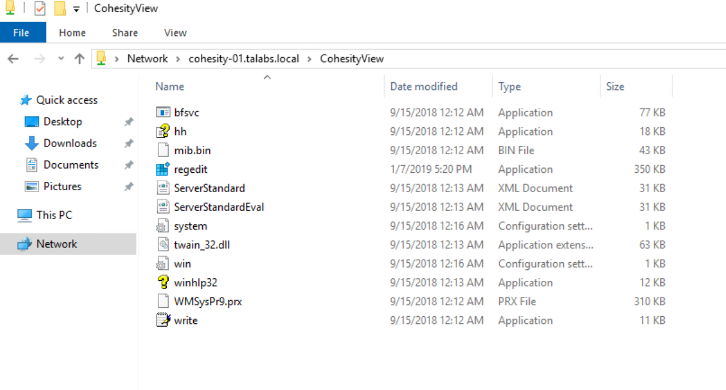Open Documents from Quick access

click(x=71, y=165)
